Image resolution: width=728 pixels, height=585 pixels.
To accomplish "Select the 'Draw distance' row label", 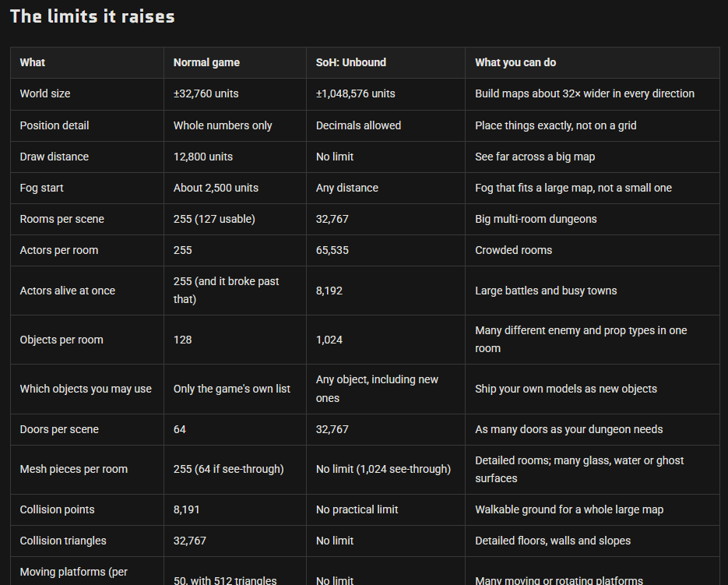I will pyautogui.click(x=55, y=157).
